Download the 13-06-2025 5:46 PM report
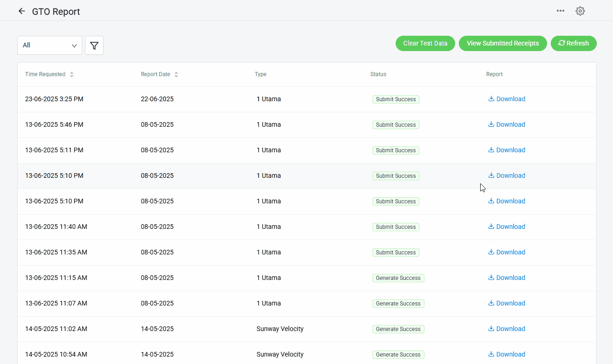Screen dimensions: 613x364 [x=507, y=124]
